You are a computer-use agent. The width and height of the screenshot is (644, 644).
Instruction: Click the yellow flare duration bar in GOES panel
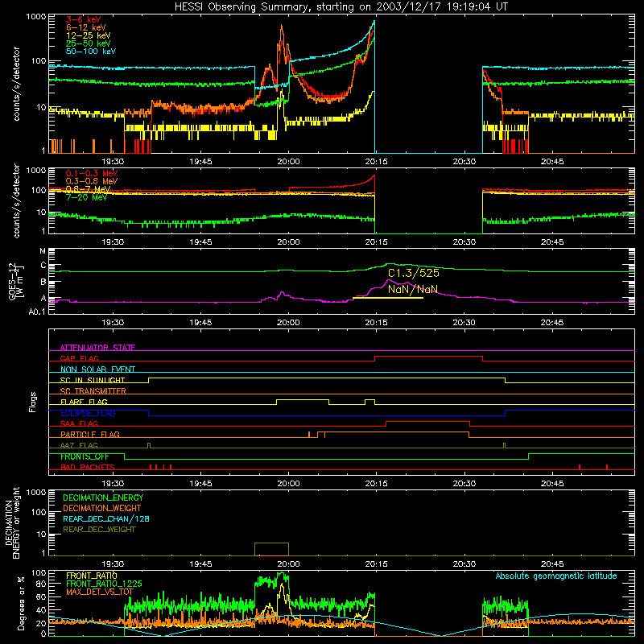[388, 298]
